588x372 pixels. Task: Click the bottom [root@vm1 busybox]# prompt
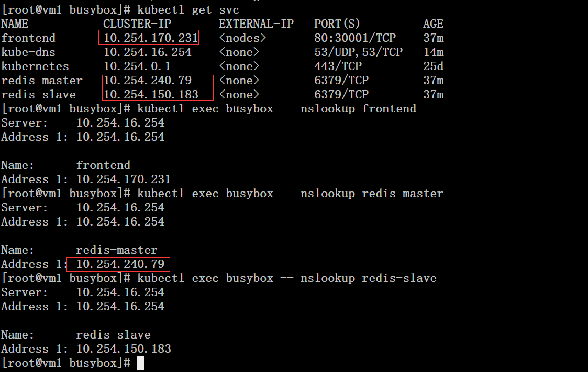[64, 363]
